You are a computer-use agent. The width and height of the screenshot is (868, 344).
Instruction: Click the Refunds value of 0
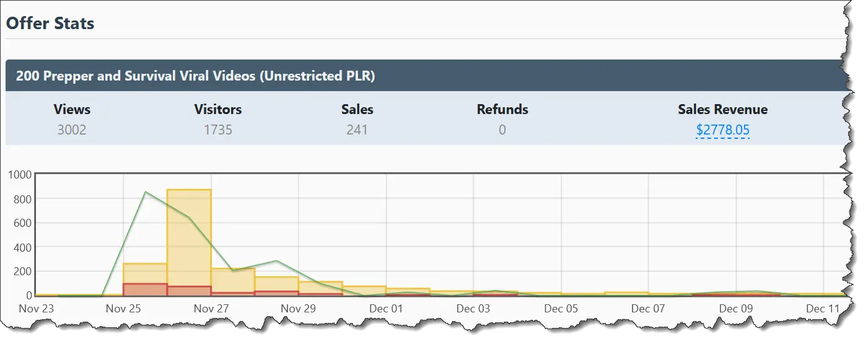tap(502, 130)
